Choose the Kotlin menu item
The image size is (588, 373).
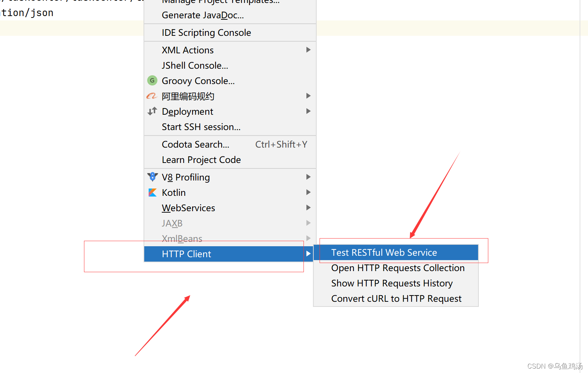(x=230, y=193)
